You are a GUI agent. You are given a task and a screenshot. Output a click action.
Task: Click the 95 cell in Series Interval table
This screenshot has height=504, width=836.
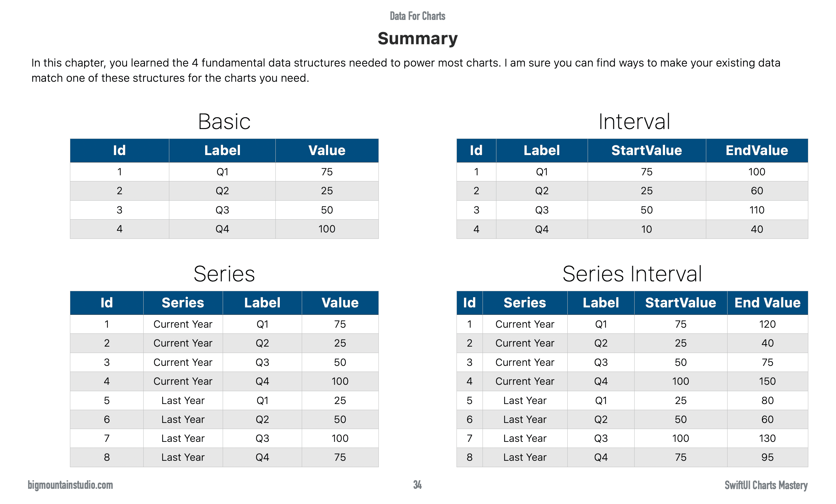(x=767, y=457)
